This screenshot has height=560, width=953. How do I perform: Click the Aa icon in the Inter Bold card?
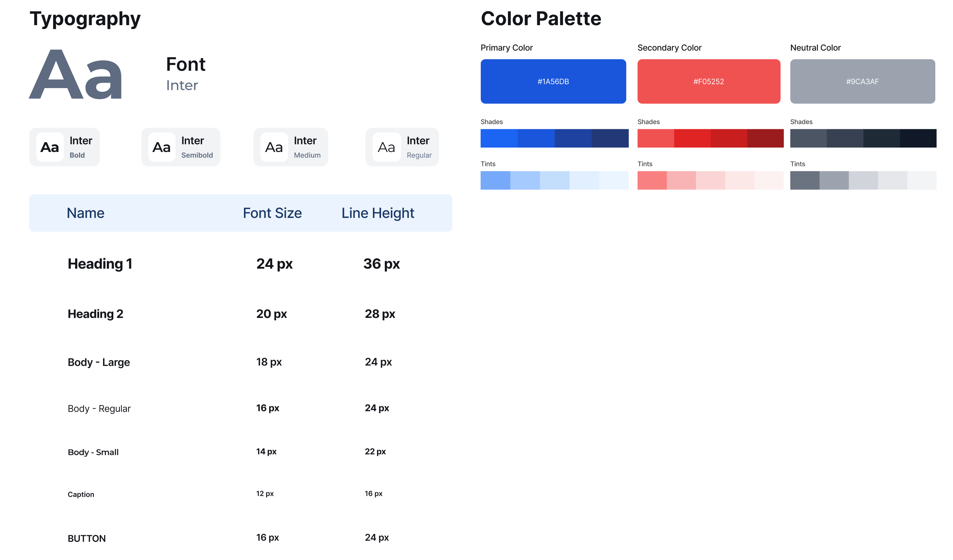[x=50, y=147]
